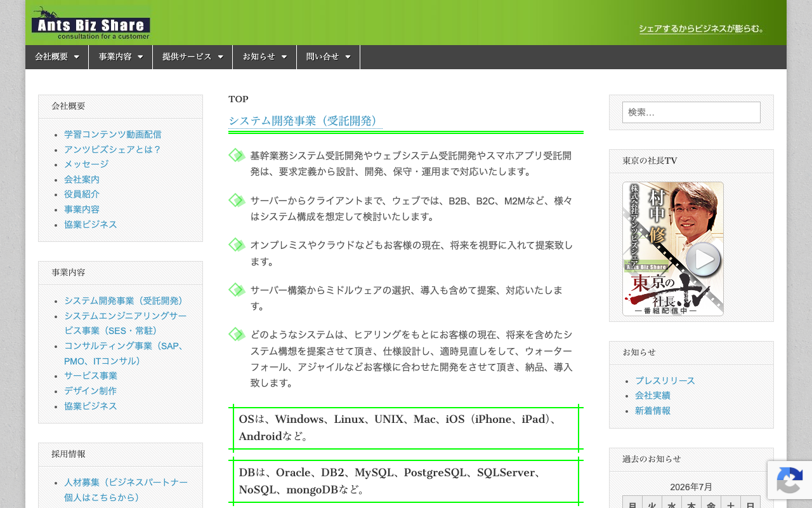Click the text block starting DBは、Oracle、DB2
Image resolution: width=812 pixels, height=508 pixels.
pyautogui.click(x=406, y=481)
